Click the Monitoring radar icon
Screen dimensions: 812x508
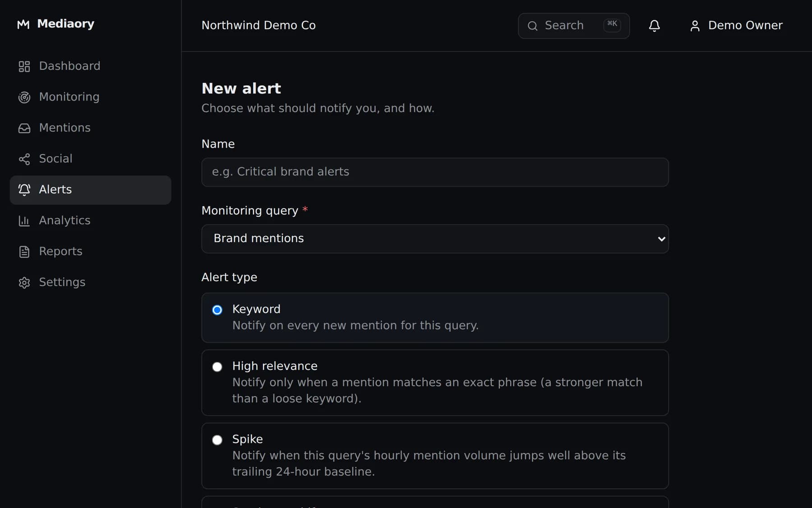click(24, 97)
